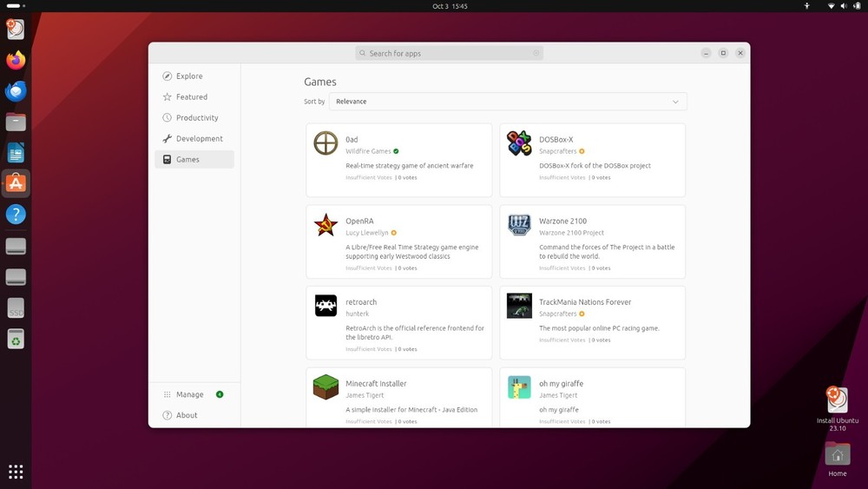Click the star badge next to Lucy Llewellyn
This screenshot has height=489, width=868.
(393, 233)
